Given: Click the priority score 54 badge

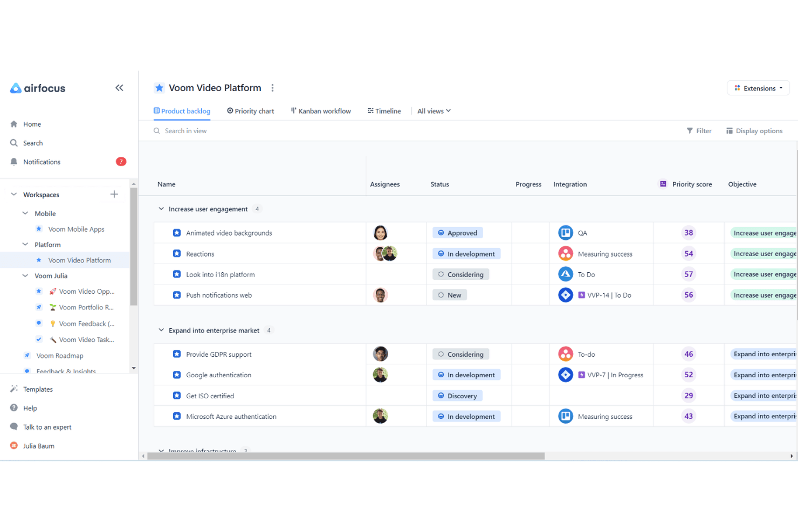Looking at the screenshot, I should [x=689, y=253].
